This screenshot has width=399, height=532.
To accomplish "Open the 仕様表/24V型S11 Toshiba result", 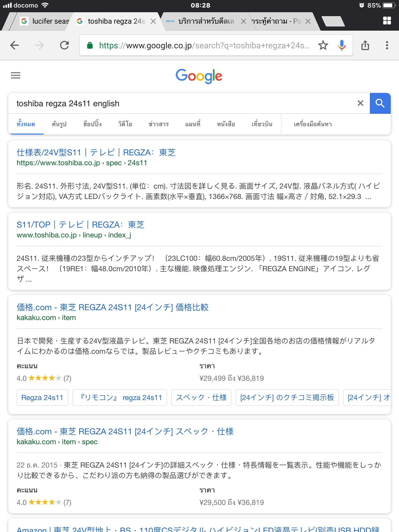I will [96, 152].
